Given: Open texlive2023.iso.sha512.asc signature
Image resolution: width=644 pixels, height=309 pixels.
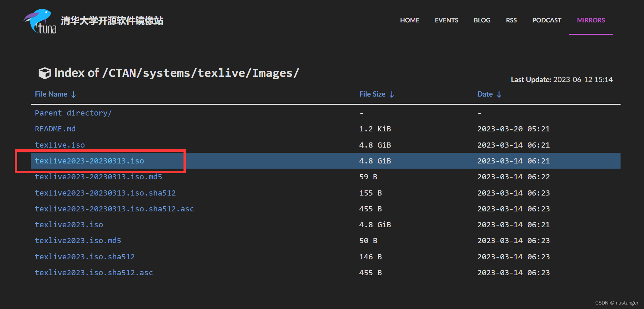Looking at the screenshot, I should (x=94, y=272).
